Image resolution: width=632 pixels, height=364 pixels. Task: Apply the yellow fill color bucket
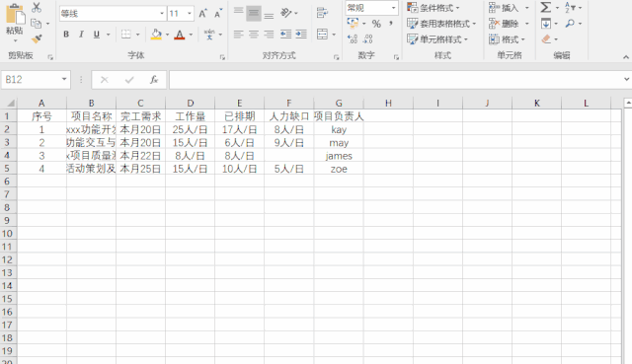pyautogui.click(x=156, y=35)
